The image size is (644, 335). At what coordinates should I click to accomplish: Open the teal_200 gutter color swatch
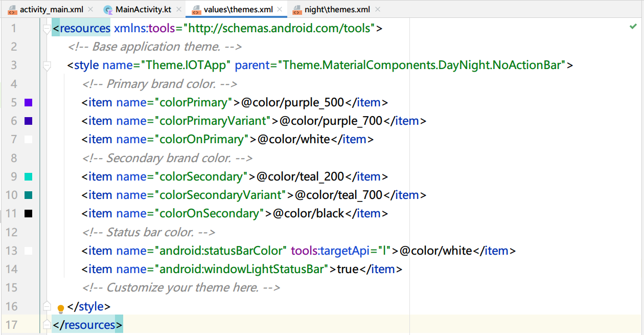pos(29,176)
